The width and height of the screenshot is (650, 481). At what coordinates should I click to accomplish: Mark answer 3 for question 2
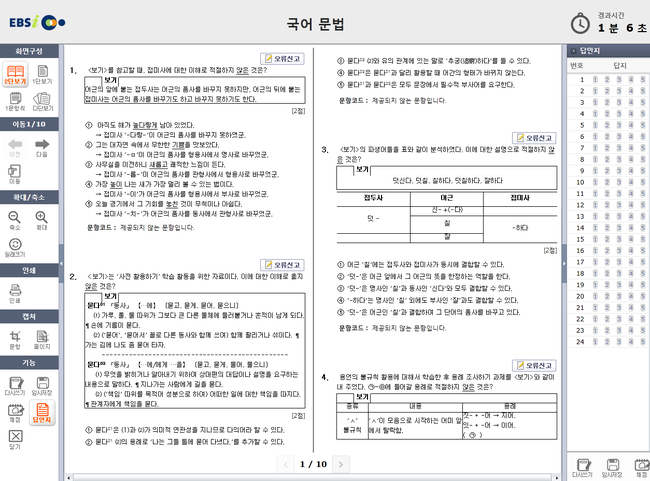tap(618, 91)
